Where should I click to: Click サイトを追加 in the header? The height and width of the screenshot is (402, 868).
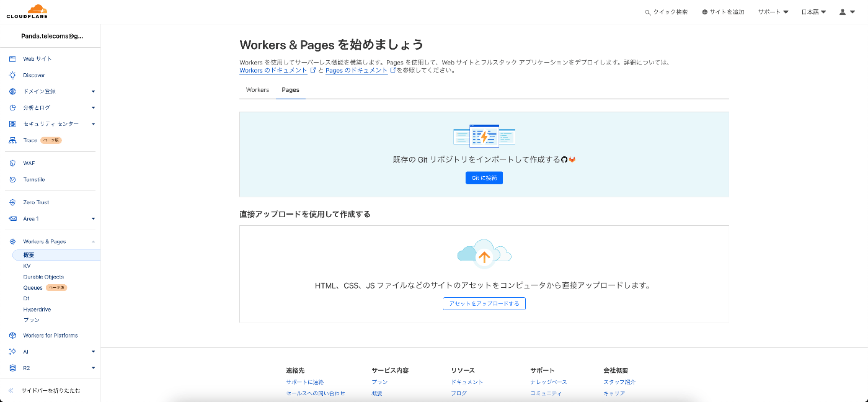[723, 12]
